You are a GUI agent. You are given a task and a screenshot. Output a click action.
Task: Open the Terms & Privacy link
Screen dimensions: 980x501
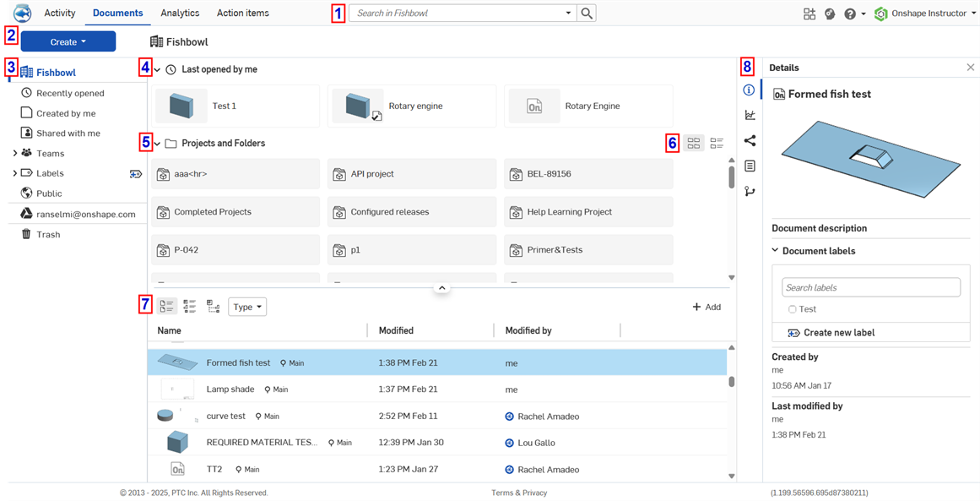click(x=519, y=493)
